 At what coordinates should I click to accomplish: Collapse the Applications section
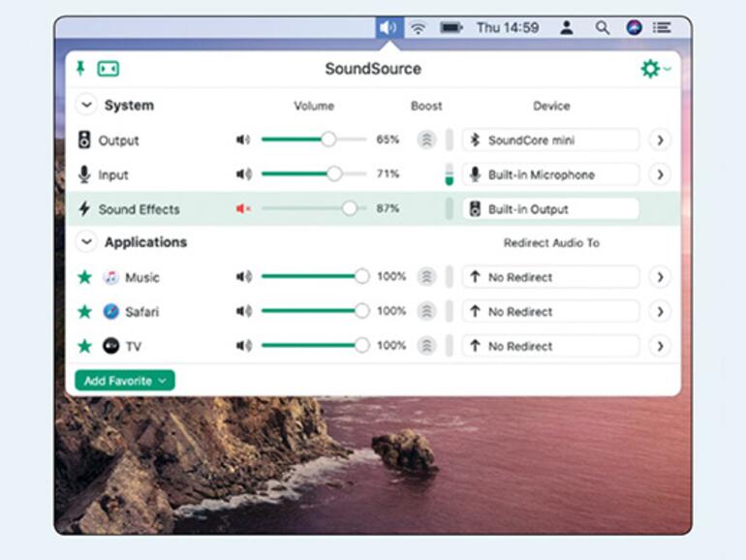click(x=86, y=241)
